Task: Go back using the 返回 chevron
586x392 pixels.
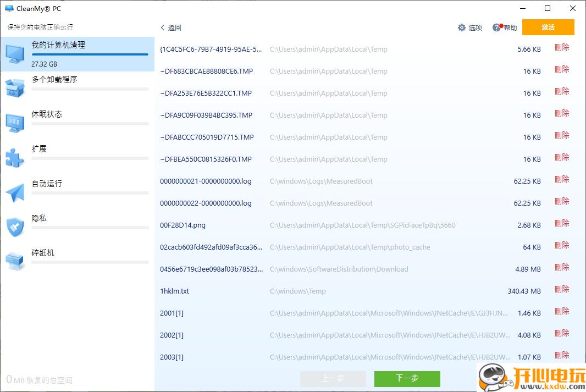Action: pyautogui.click(x=163, y=27)
